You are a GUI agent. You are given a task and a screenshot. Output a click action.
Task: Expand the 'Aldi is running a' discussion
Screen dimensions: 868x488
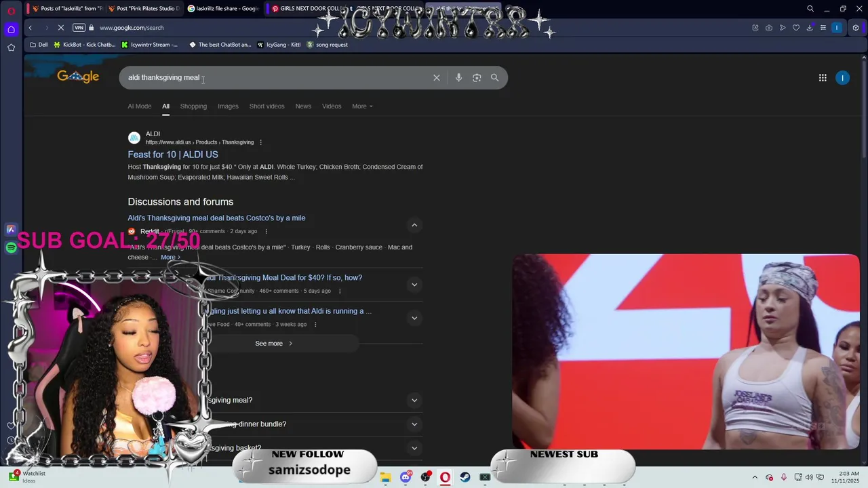[414, 318]
